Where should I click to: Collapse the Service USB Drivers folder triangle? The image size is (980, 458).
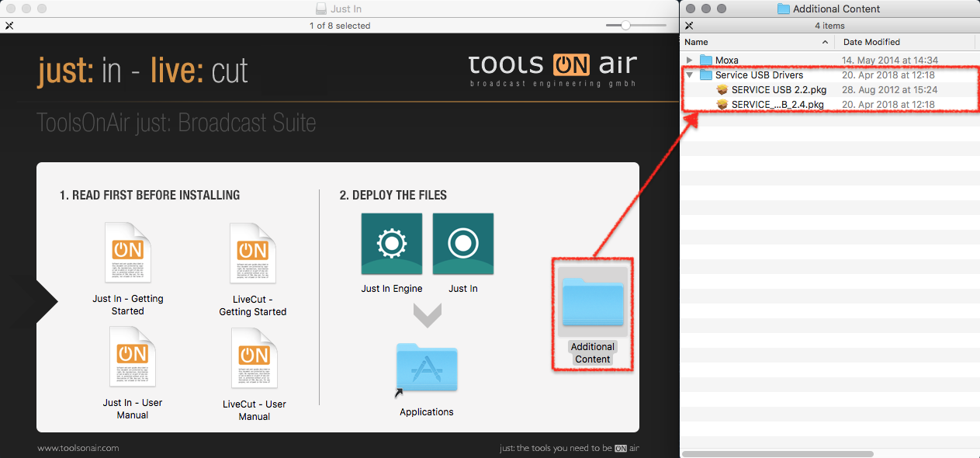pos(689,75)
